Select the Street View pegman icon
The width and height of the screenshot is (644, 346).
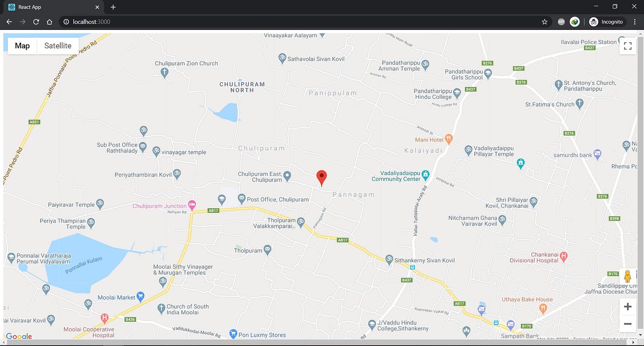(627, 277)
